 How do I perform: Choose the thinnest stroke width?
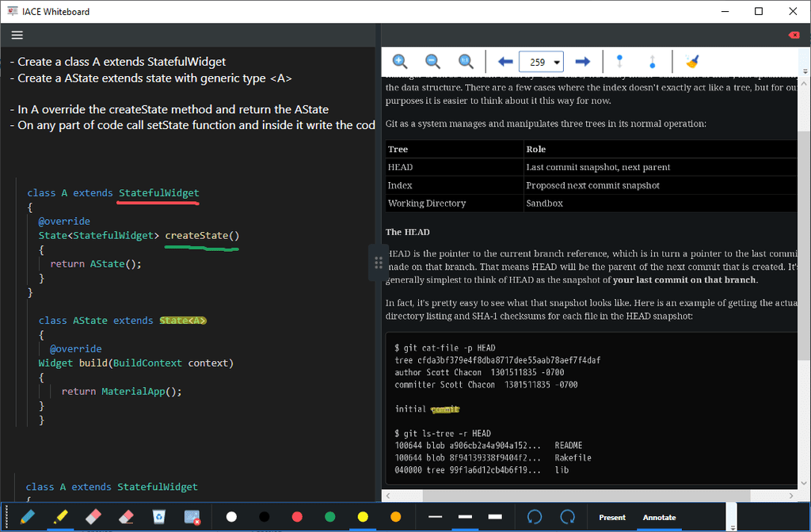(x=436, y=517)
